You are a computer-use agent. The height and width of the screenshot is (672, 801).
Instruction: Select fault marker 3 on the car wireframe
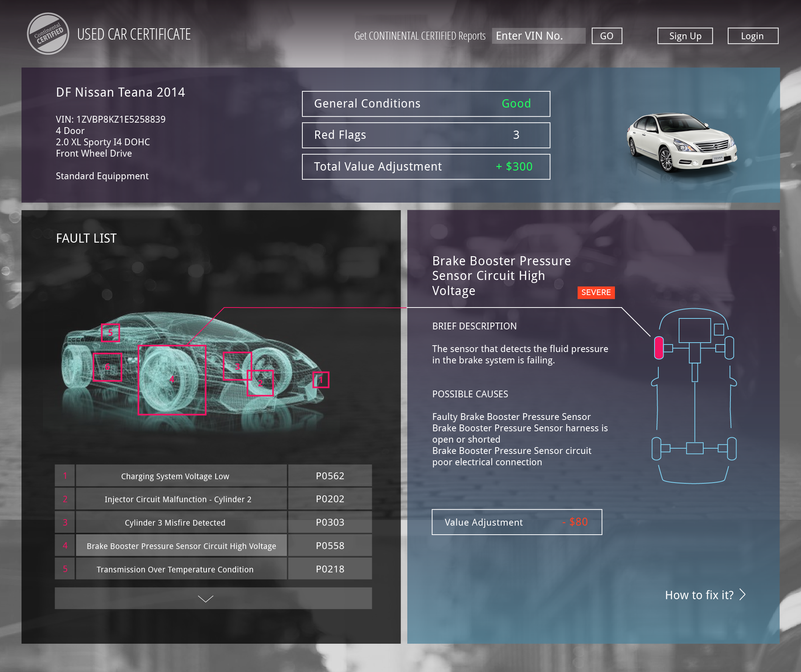point(237,366)
